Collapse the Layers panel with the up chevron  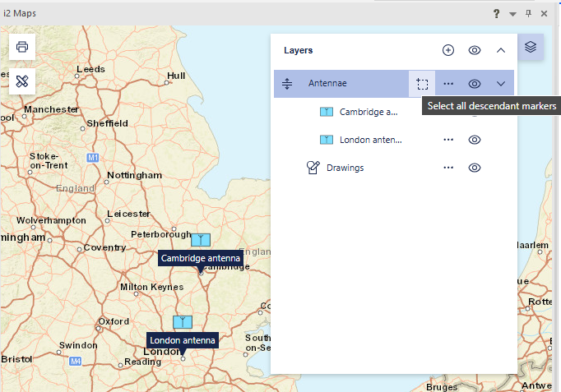tap(501, 50)
